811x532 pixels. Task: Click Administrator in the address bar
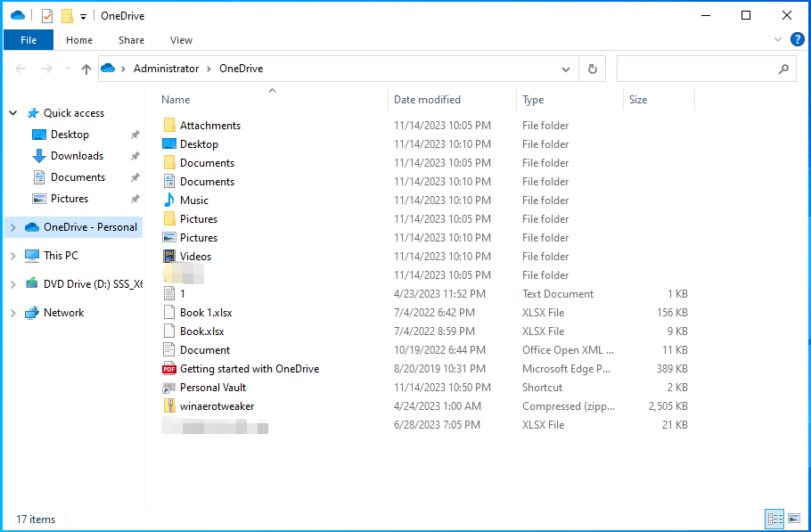[x=166, y=69]
